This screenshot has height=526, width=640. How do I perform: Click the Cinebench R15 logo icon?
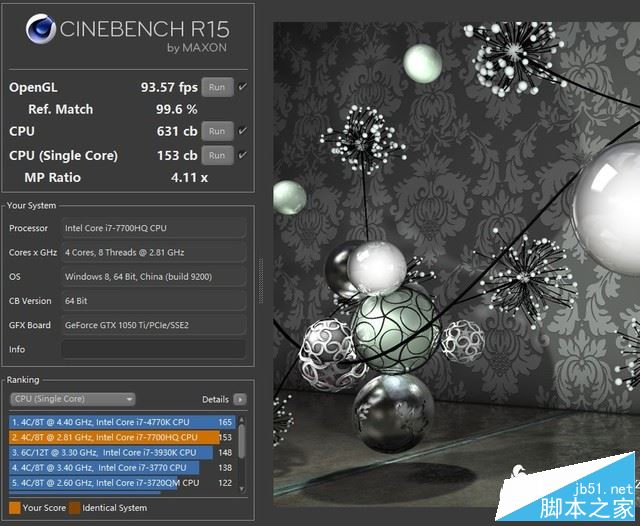(x=40, y=29)
